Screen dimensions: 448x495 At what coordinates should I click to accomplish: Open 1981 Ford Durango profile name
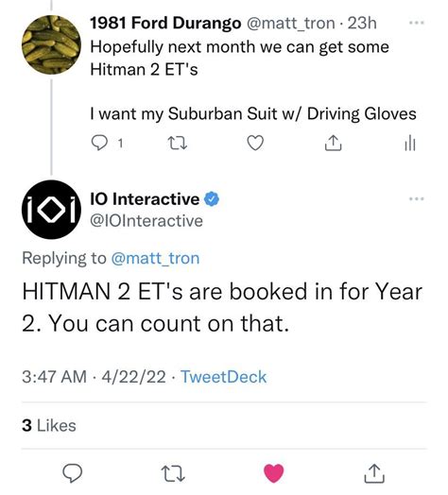coord(165,23)
